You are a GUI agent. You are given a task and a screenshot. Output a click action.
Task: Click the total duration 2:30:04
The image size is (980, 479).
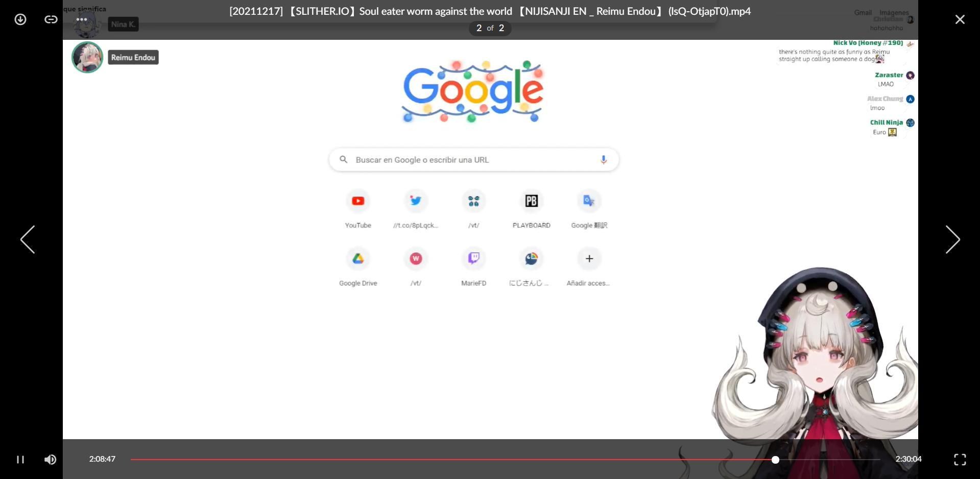909,459
